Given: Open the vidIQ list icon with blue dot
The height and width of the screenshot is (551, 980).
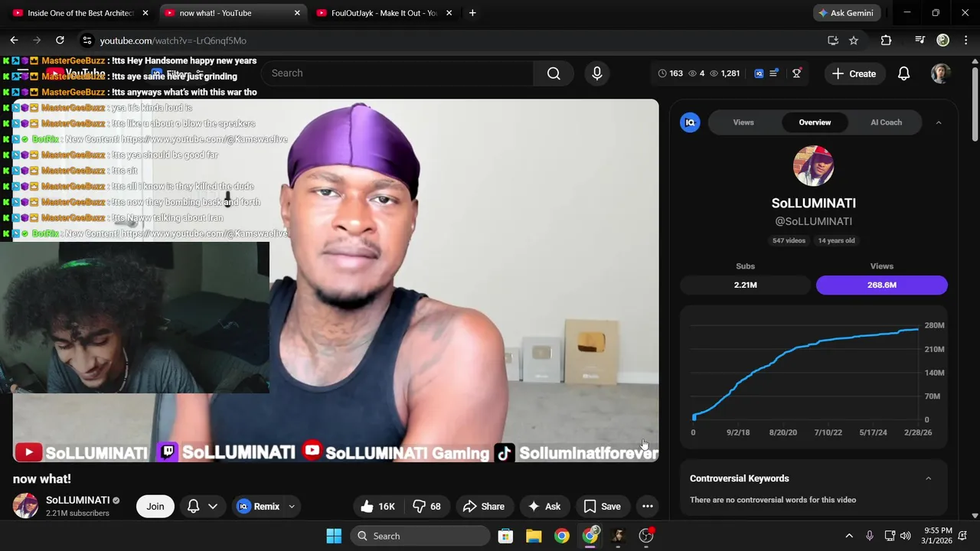Looking at the screenshot, I should pyautogui.click(x=774, y=73).
